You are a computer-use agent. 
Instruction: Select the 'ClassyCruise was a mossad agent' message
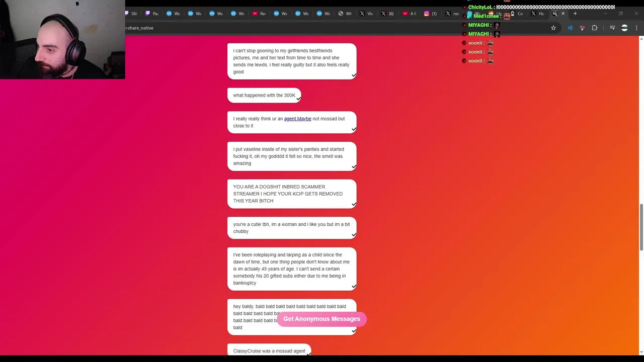point(269,350)
